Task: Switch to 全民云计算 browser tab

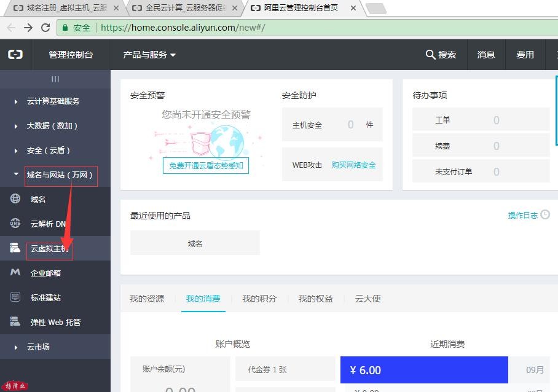Action: pos(184,8)
